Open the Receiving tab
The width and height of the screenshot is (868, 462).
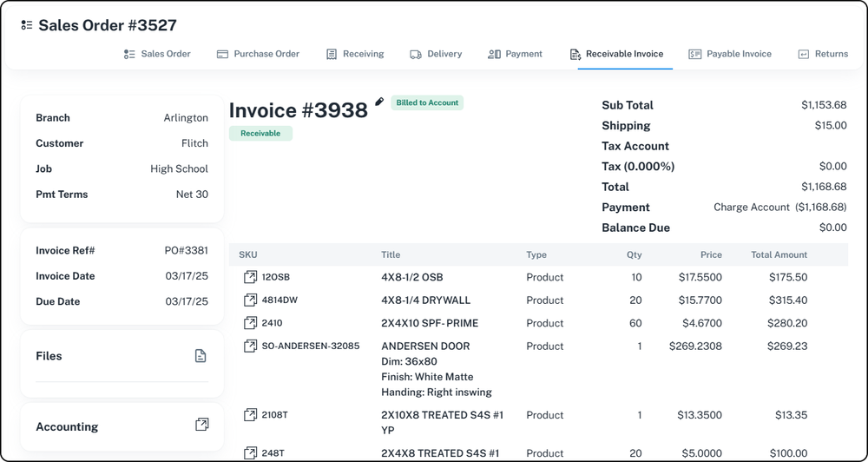pyautogui.click(x=355, y=54)
